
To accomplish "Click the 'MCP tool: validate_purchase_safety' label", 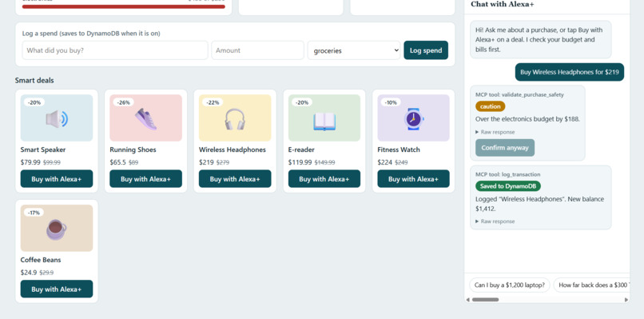I will click(519, 94).
